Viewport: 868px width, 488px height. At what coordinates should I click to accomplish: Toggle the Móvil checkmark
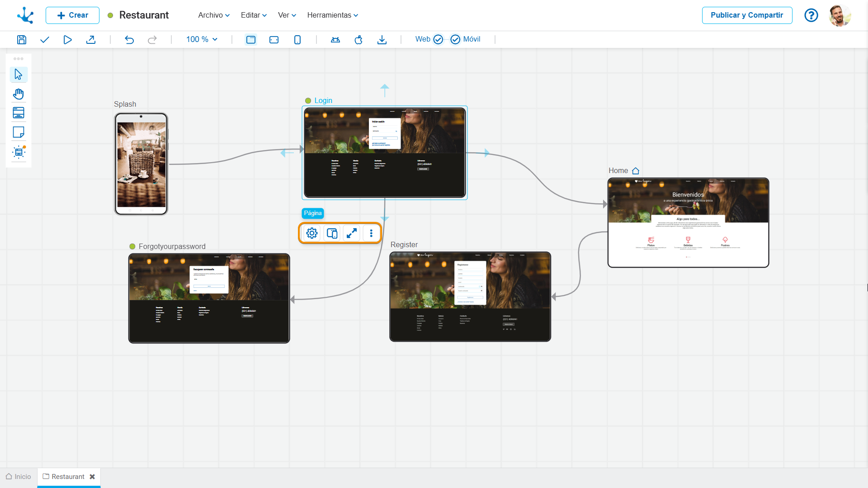(x=455, y=40)
